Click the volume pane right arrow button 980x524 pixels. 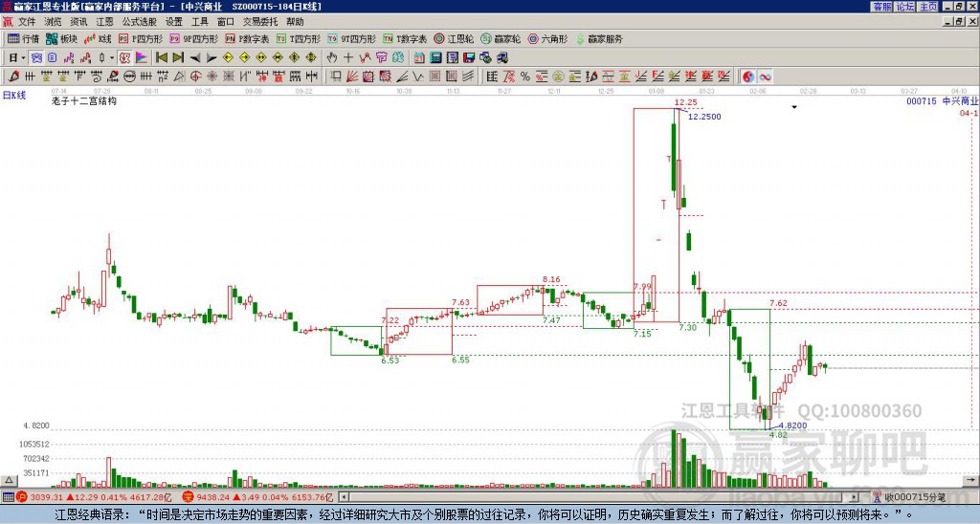(x=970, y=480)
